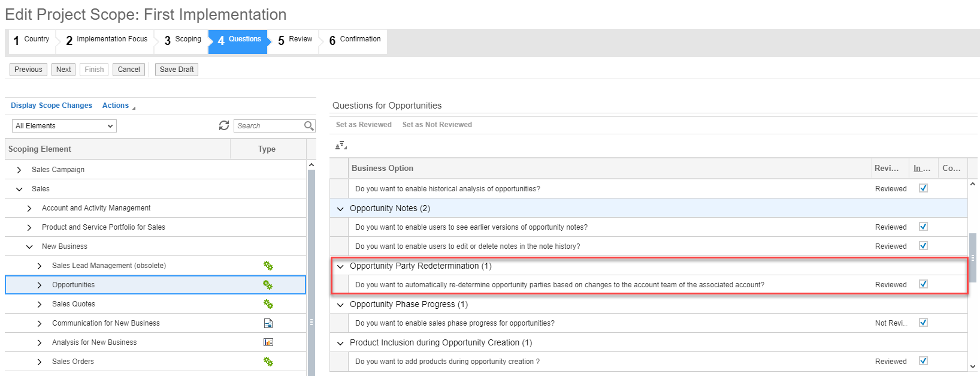Go to step 5 Review
Viewport: 980px width, 376px height.
point(295,41)
